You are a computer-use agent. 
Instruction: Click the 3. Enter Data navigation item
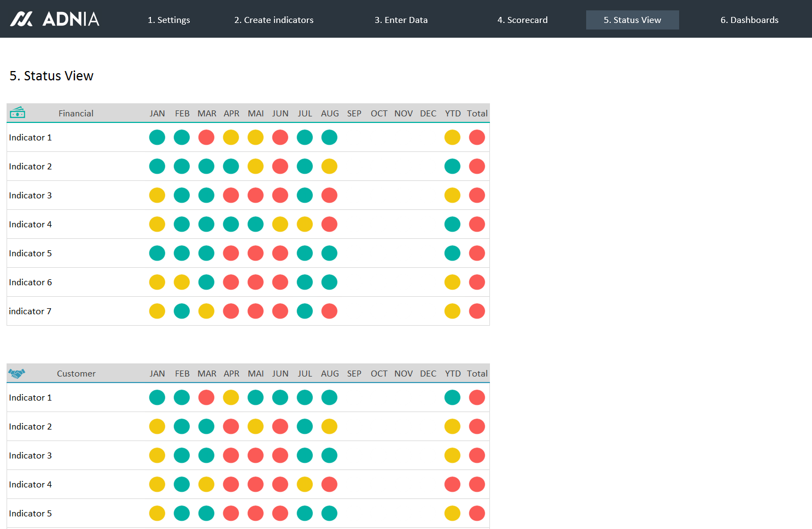pyautogui.click(x=401, y=20)
